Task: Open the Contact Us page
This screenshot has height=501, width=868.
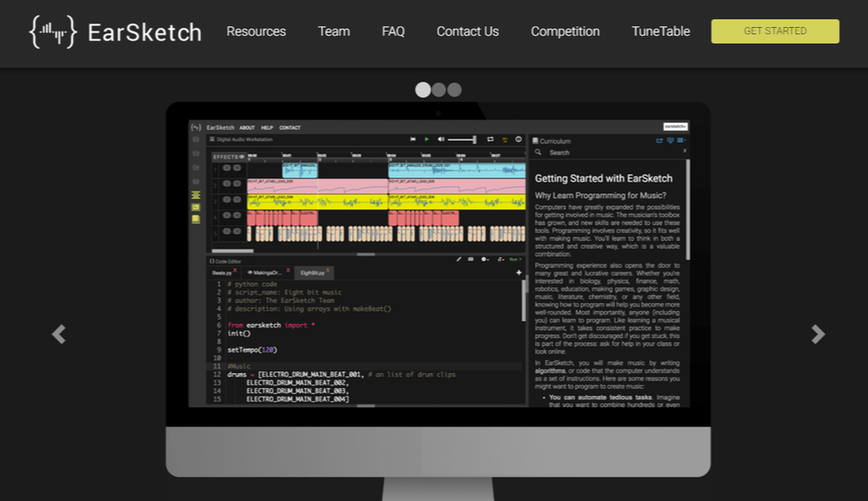Action: click(468, 32)
